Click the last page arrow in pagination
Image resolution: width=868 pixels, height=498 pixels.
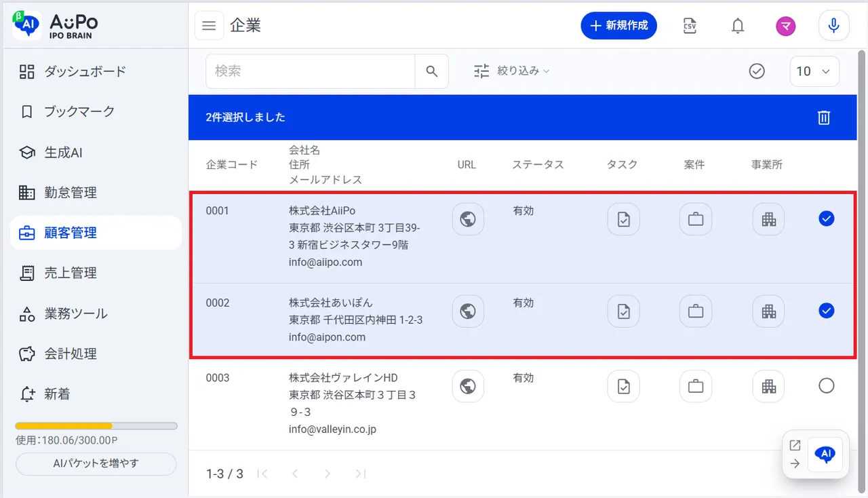tap(361, 474)
